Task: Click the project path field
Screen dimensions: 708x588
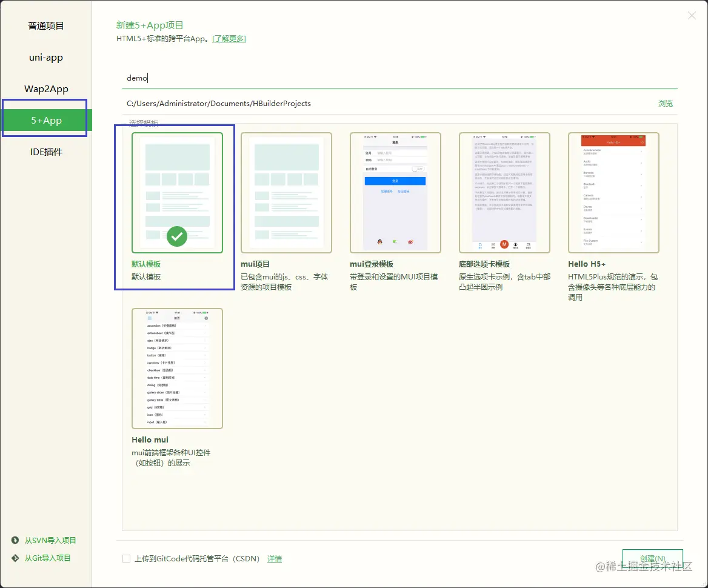Action: (389, 104)
